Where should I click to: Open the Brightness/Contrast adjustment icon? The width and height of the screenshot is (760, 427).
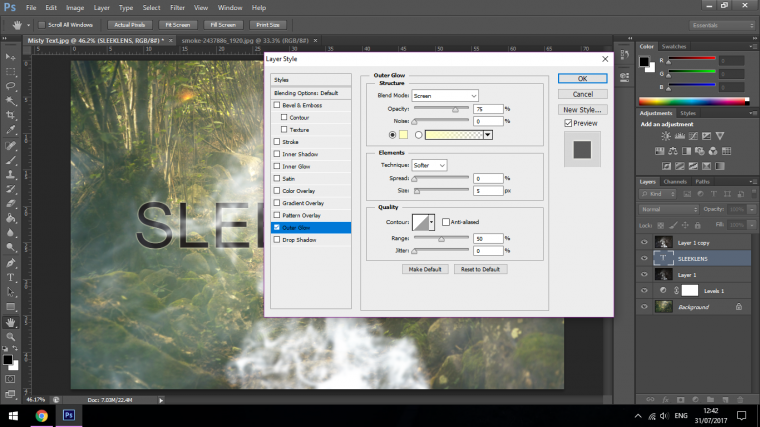coord(666,136)
